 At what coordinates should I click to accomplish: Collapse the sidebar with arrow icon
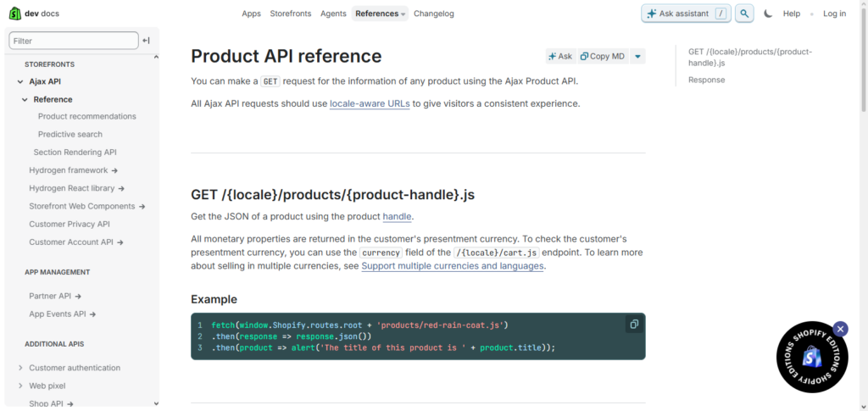coord(146,41)
